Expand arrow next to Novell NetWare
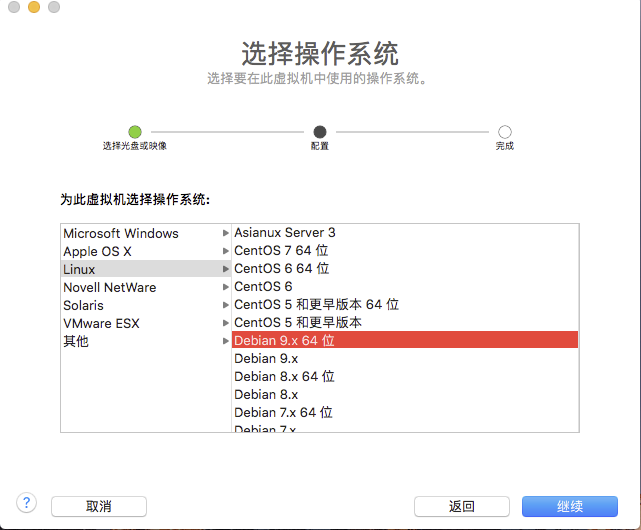 pyautogui.click(x=225, y=287)
